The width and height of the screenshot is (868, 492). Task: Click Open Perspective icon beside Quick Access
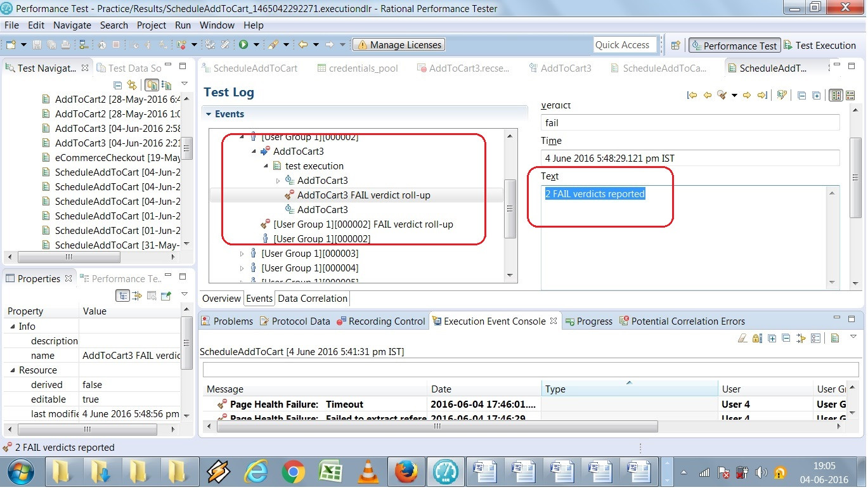point(676,45)
